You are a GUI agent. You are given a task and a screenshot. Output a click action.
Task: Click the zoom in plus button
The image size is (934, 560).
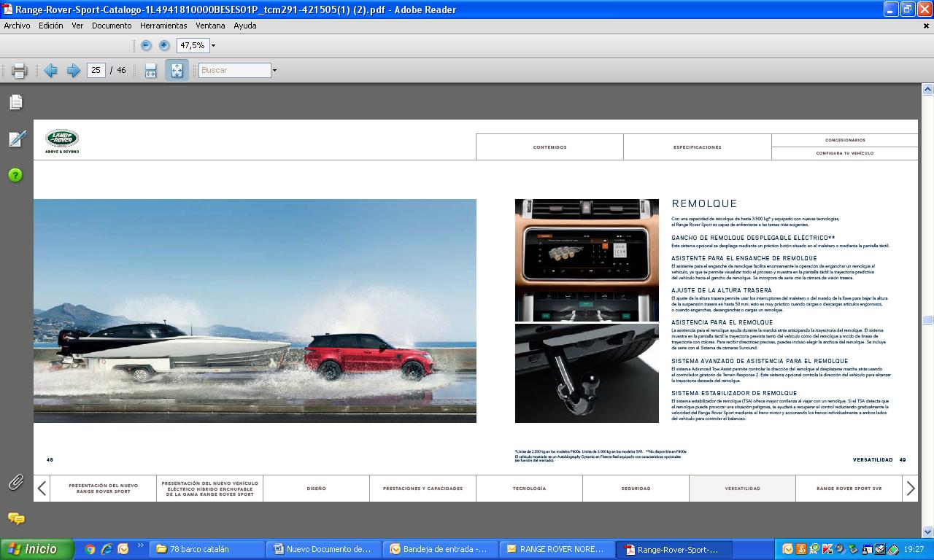point(164,45)
